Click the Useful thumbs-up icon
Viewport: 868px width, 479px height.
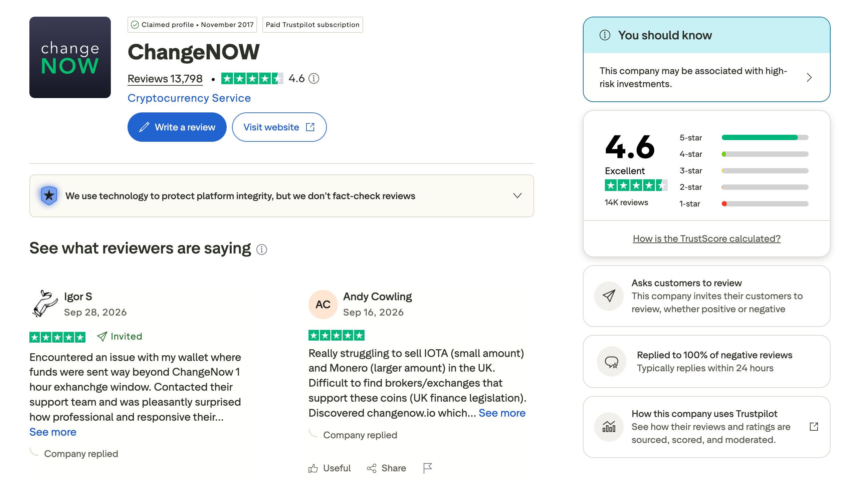click(x=313, y=468)
